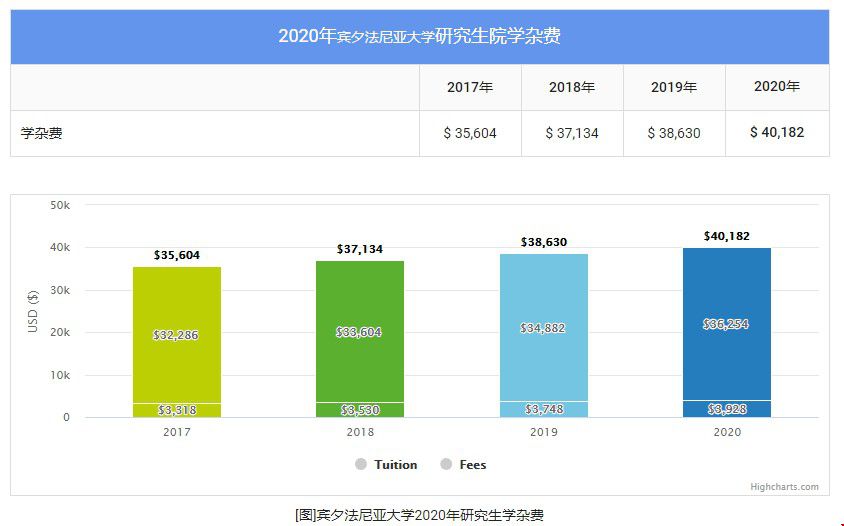Click the 2018 fees segment $3,530

(x=360, y=410)
